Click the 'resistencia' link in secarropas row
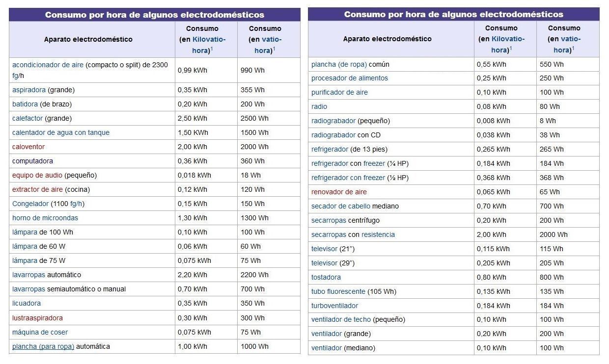The image size is (609, 364). click(378, 234)
